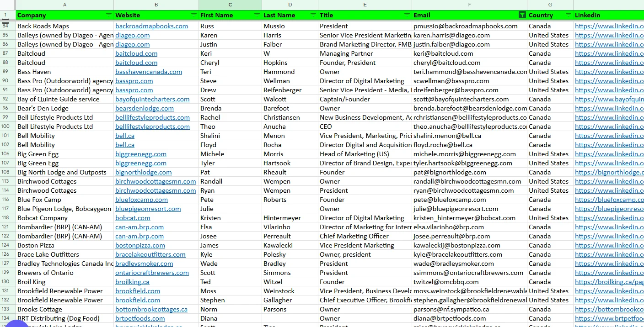Open filter dropdown for Website column
Image resolution: width=644 pixels, height=327 pixels.
coord(194,15)
